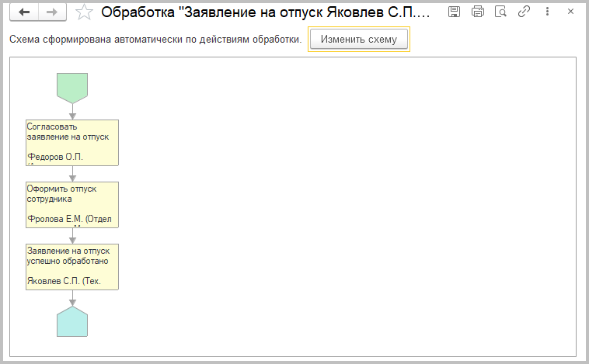Click the chain link icon
The image size is (589, 364).
(x=524, y=12)
